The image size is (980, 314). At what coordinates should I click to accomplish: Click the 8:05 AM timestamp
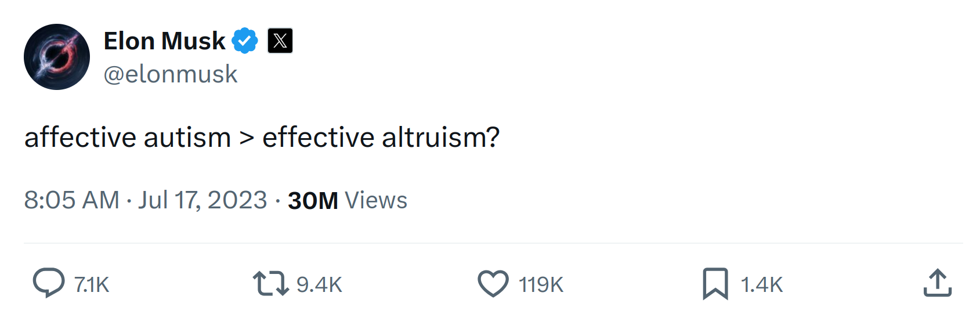tap(72, 200)
